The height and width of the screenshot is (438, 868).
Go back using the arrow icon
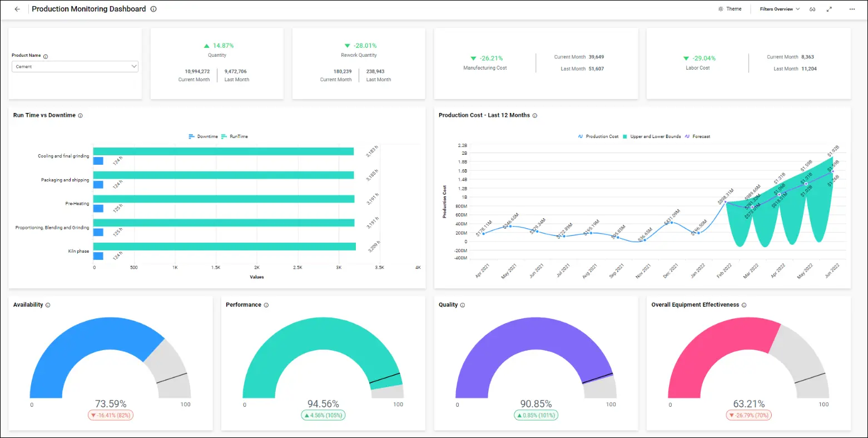17,9
